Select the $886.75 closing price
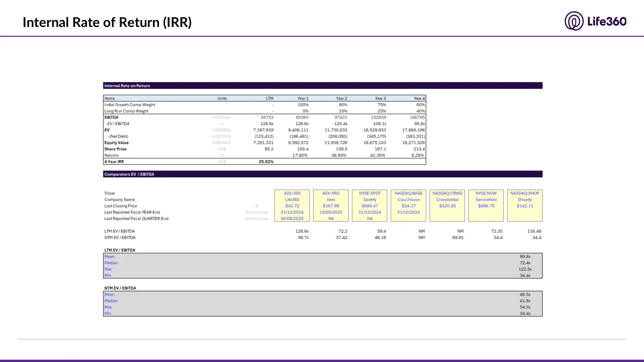 486,206
